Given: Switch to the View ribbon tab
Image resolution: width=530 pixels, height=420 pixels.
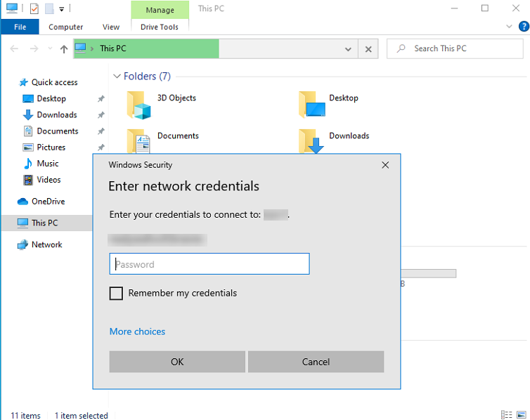Looking at the screenshot, I should click(111, 27).
